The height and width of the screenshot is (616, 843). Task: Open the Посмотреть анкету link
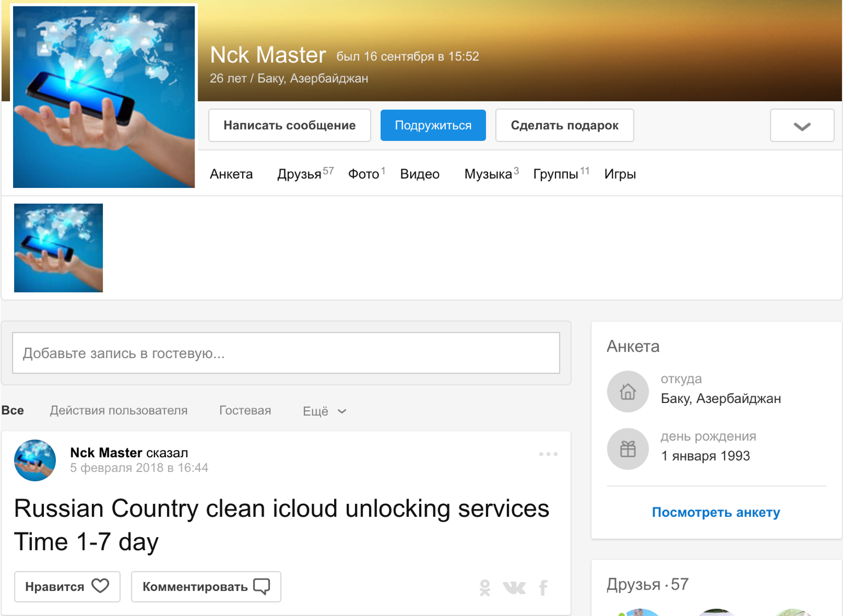click(x=716, y=513)
